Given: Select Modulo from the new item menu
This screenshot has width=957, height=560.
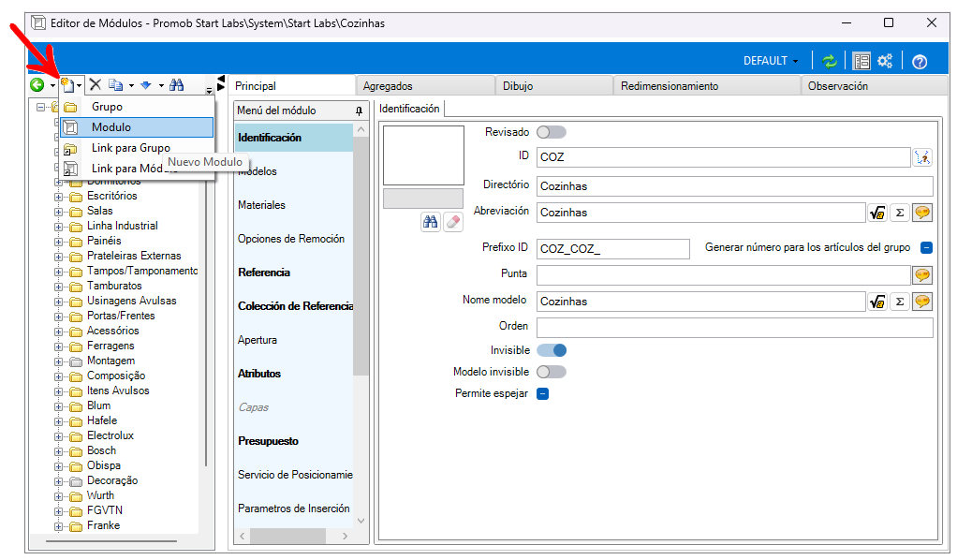Looking at the screenshot, I should click(x=111, y=127).
